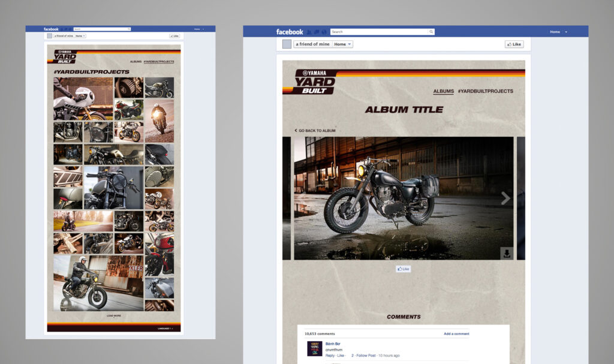This screenshot has width=614, height=364.
Task: Select #YARDBUILTPROJECTS tab in left window
Action: click(x=159, y=62)
